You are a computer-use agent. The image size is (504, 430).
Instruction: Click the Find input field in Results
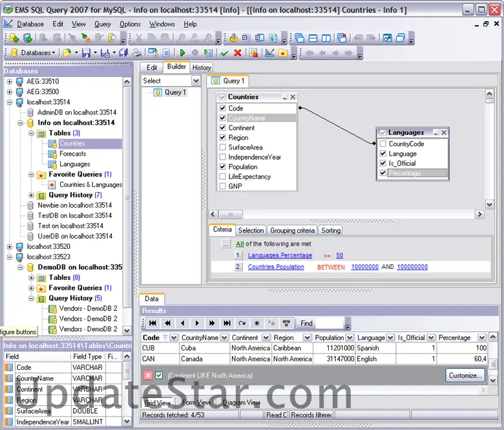pos(330,323)
